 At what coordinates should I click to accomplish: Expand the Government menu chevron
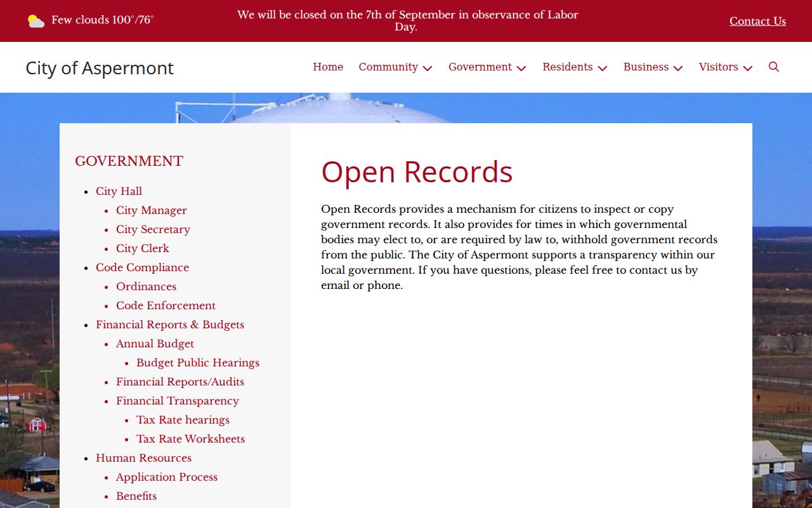pos(521,68)
